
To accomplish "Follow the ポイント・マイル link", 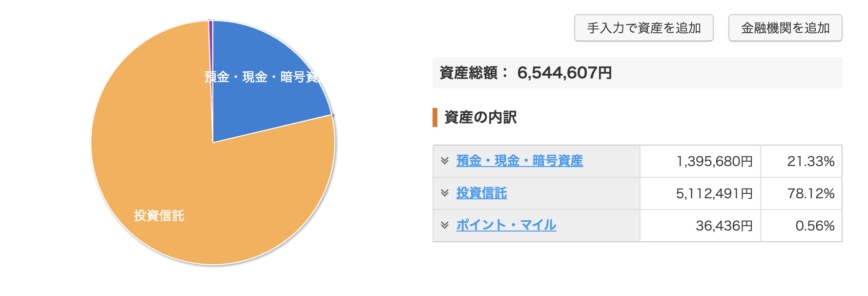I will (506, 225).
